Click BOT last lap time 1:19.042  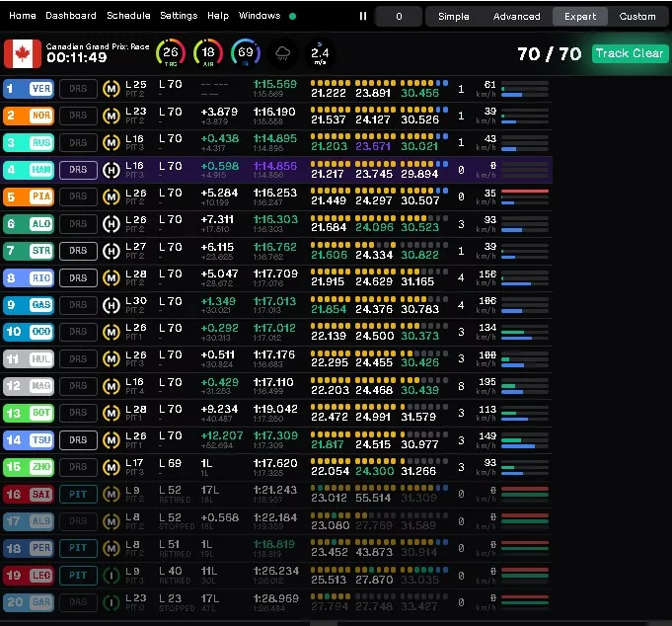point(275,409)
